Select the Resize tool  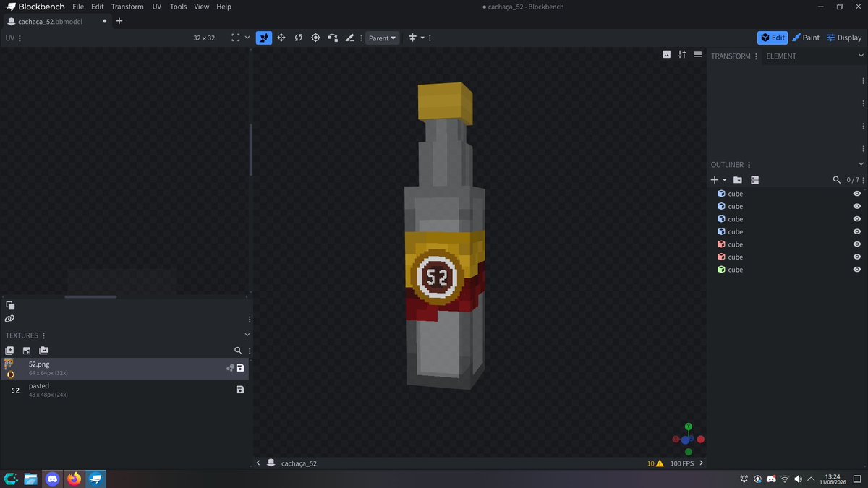click(281, 38)
